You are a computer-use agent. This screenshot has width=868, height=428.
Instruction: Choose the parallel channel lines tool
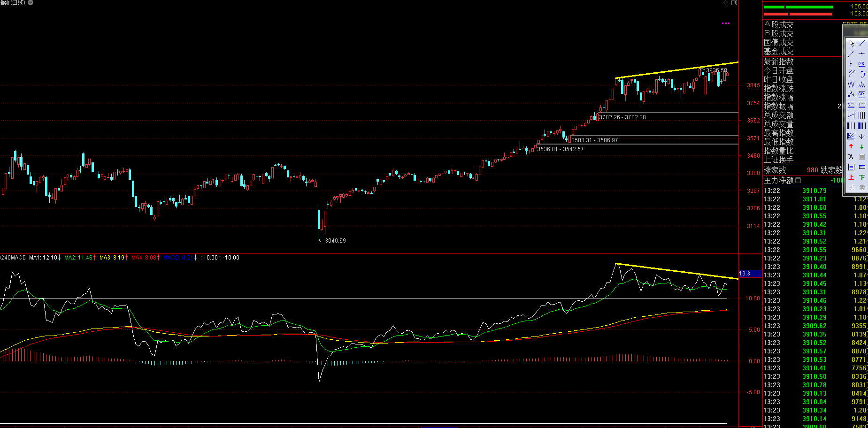[851, 74]
